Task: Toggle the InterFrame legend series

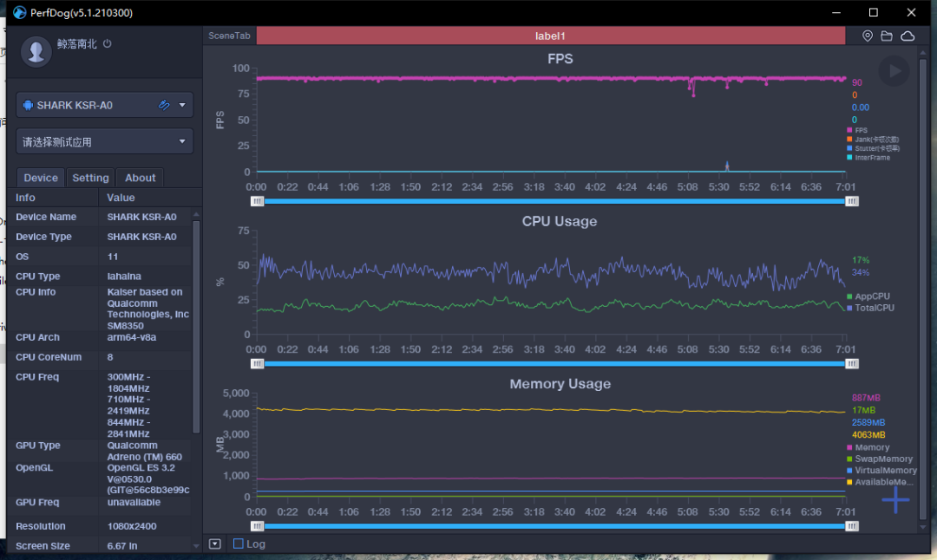Action: [868, 158]
